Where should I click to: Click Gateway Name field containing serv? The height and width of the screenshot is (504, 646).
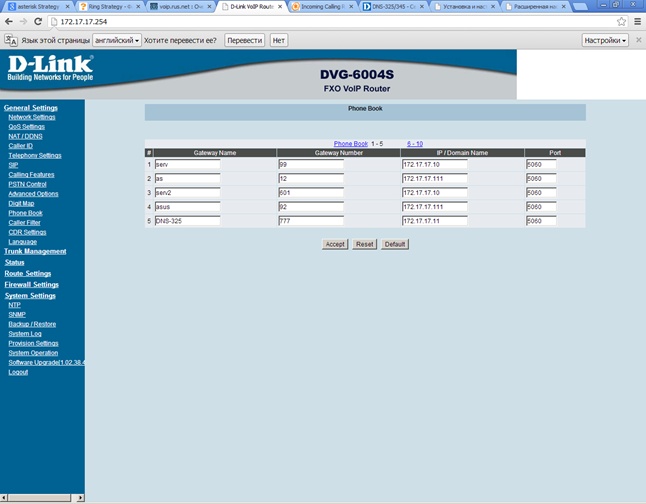pos(187,164)
